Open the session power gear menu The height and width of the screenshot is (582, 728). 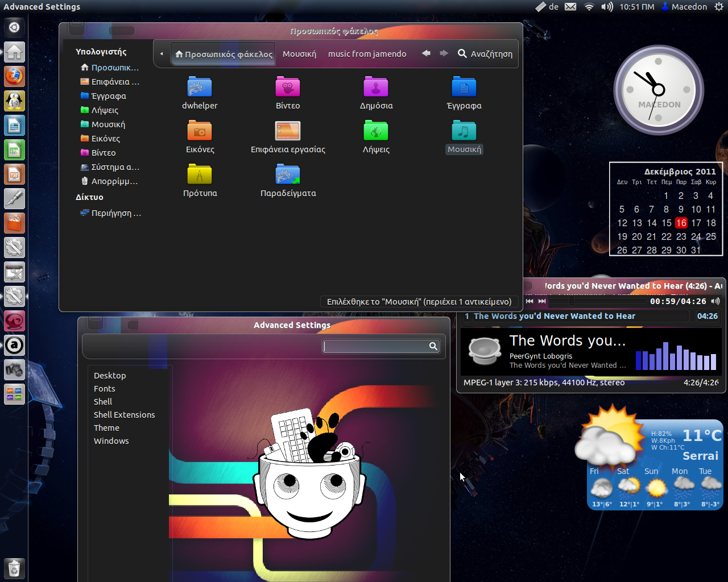click(x=719, y=7)
